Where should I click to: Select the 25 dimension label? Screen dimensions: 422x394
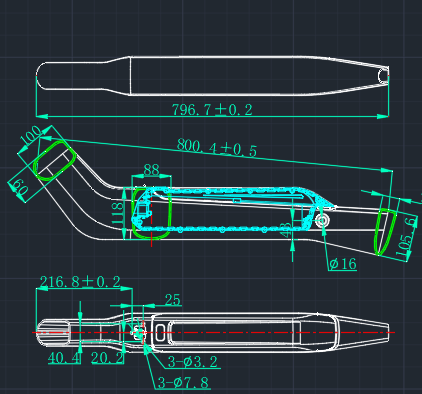click(x=173, y=300)
